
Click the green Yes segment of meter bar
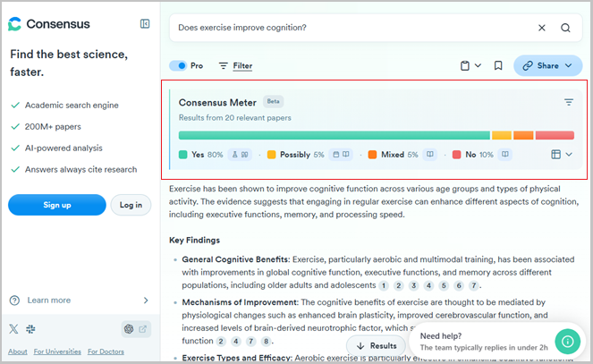(x=335, y=135)
